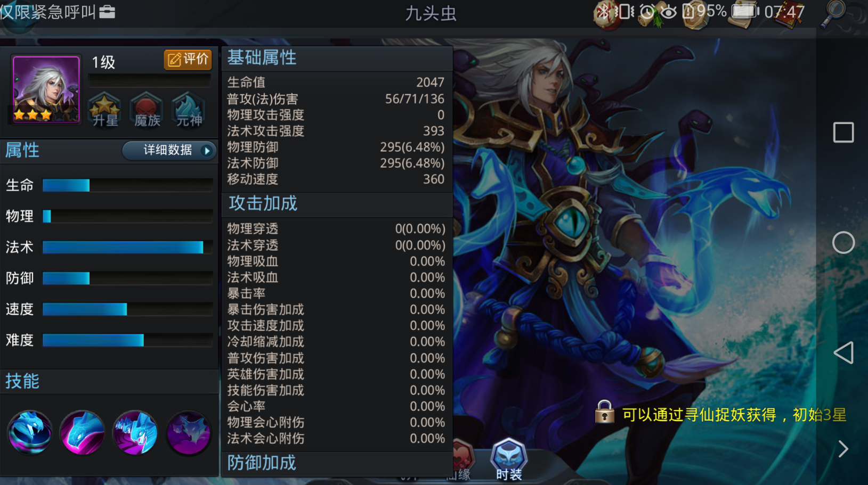This screenshot has height=485, width=868.
Task: Open the 仙缘 heart tab
Action: (459, 461)
